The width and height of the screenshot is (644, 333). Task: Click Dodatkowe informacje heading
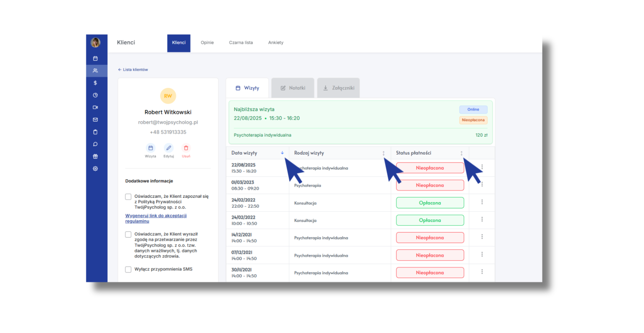(149, 181)
